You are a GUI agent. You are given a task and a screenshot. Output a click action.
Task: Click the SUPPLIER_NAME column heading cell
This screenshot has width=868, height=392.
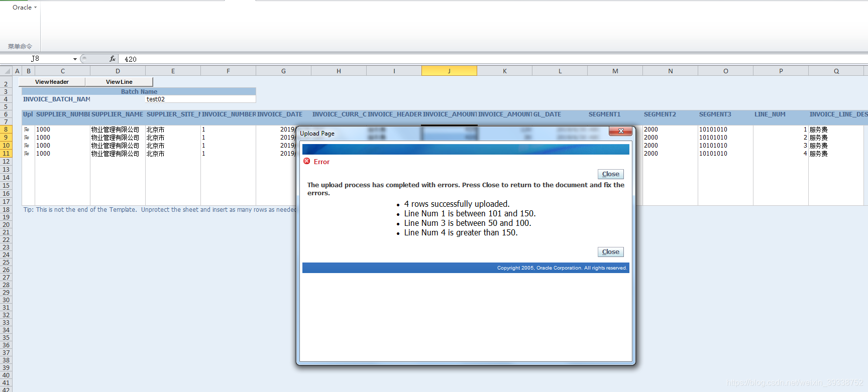[x=118, y=114]
